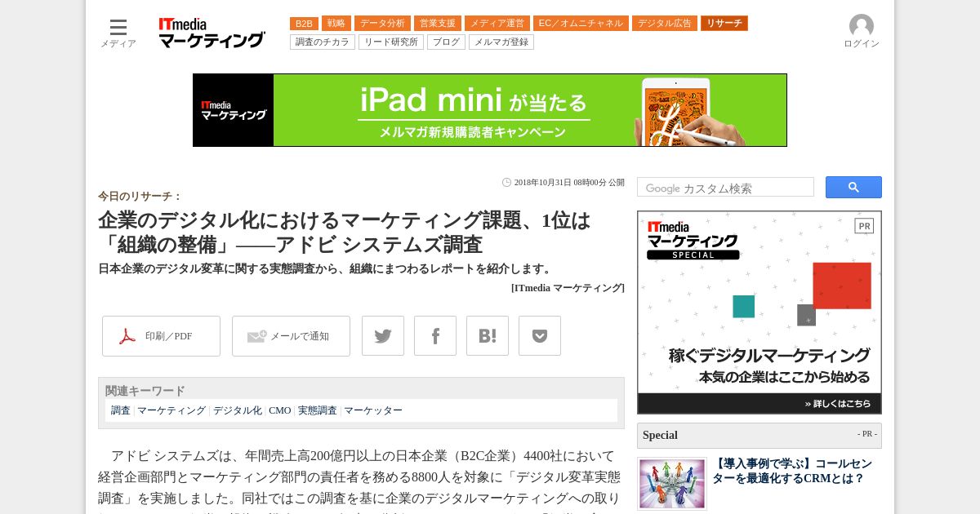The height and width of the screenshot is (514, 980).
Task: Open the 戦略 category tab
Action: tap(336, 24)
